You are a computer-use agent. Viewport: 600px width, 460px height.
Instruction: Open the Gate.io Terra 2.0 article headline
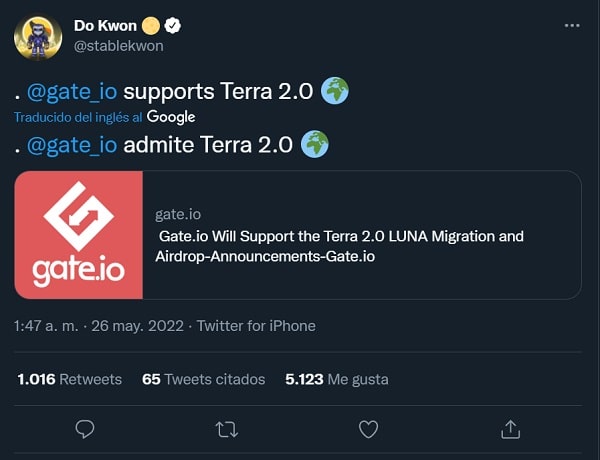(340, 246)
